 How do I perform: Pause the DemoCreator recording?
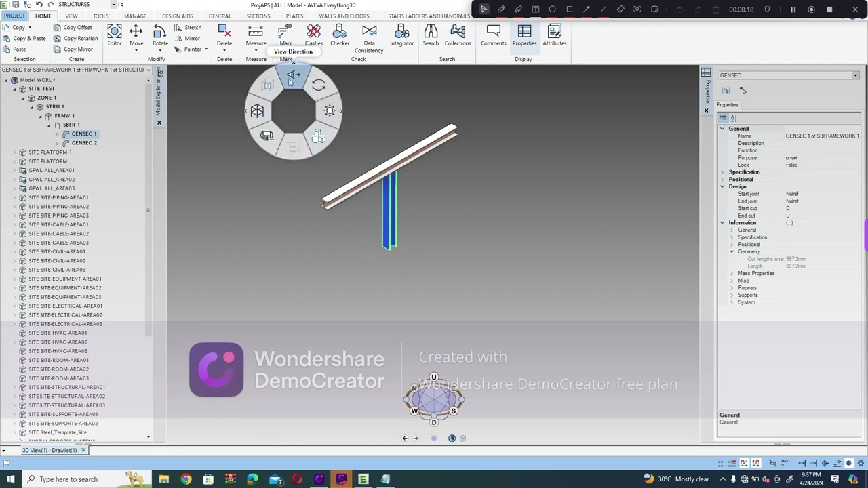[x=793, y=9]
